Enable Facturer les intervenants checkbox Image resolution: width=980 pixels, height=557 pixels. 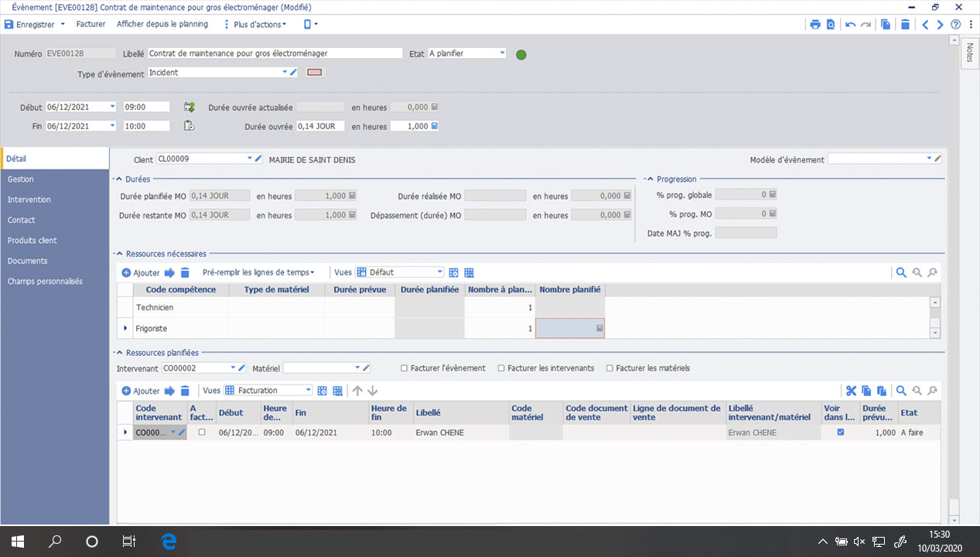tap(501, 368)
